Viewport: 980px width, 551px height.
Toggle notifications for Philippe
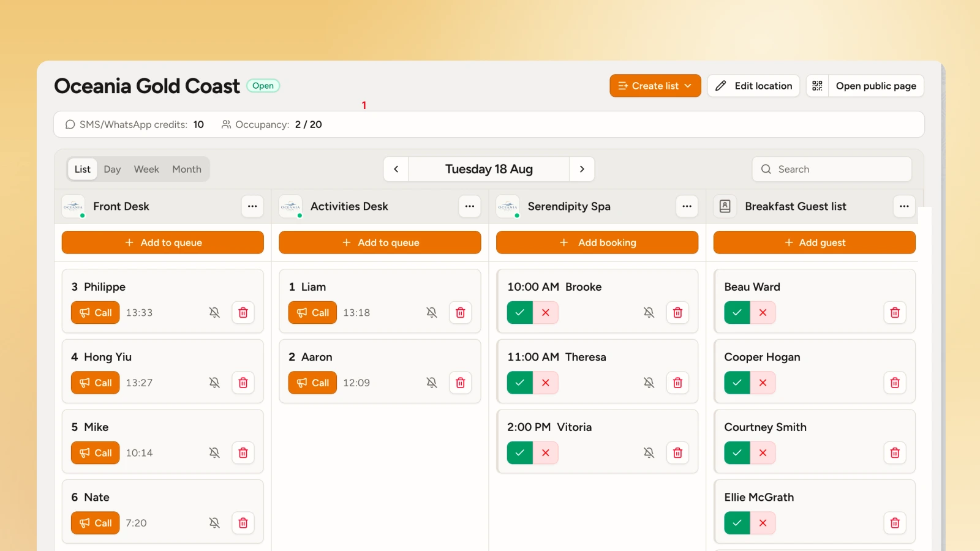[x=214, y=313]
